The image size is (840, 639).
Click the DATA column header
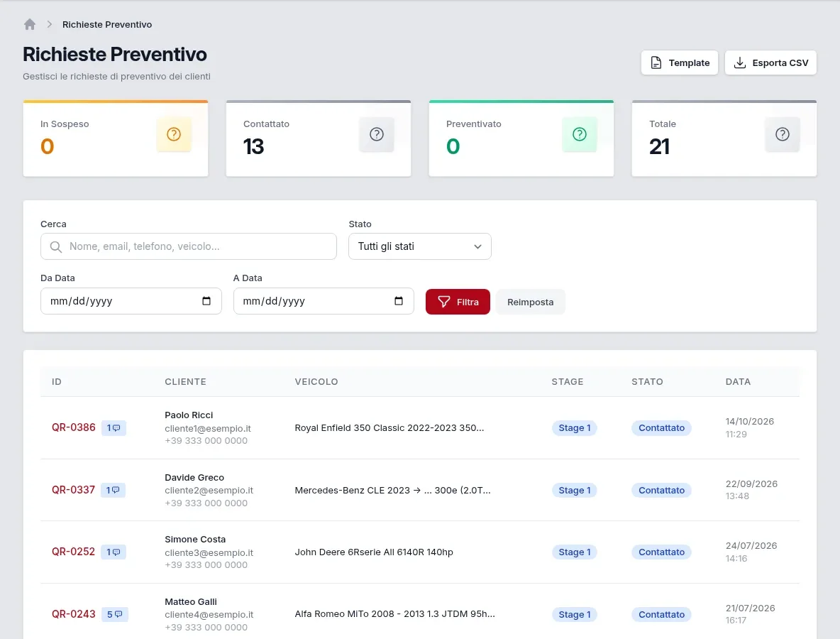pos(739,382)
